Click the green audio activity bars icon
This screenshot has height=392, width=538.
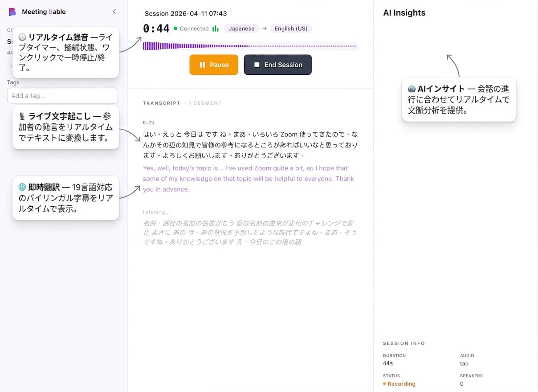216,28
